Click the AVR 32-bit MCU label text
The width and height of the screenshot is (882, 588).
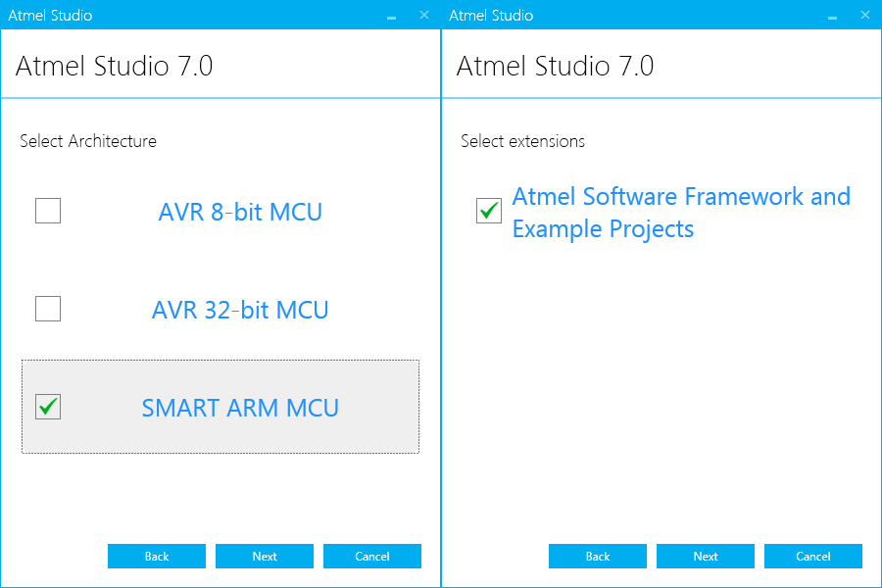(240, 310)
